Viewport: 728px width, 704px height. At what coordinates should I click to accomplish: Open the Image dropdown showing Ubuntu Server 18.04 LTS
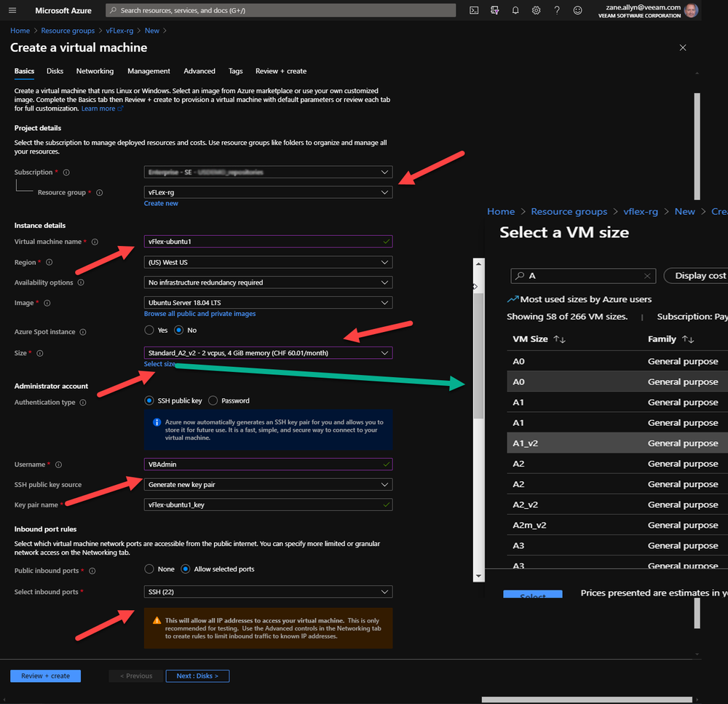coord(268,303)
